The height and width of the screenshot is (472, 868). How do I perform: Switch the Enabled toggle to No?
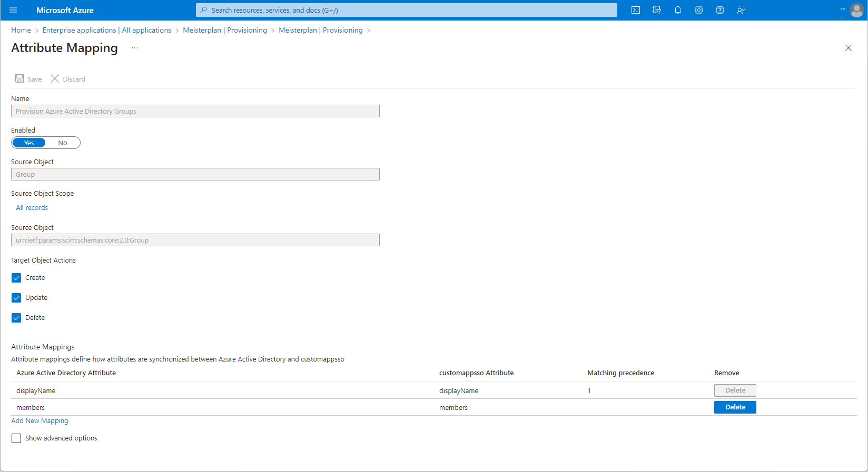pyautogui.click(x=63, y=143)
